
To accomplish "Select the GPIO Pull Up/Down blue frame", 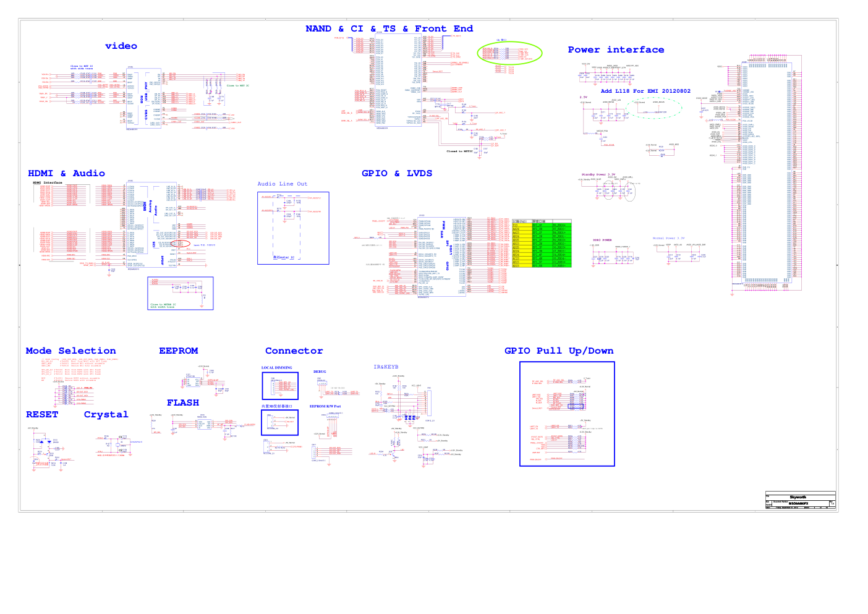I will 567,414.
